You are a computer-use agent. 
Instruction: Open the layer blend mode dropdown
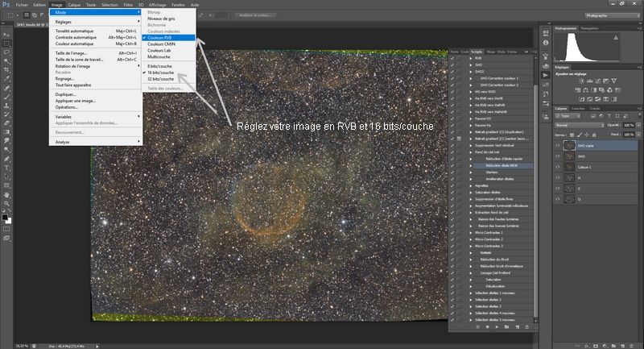580,125
